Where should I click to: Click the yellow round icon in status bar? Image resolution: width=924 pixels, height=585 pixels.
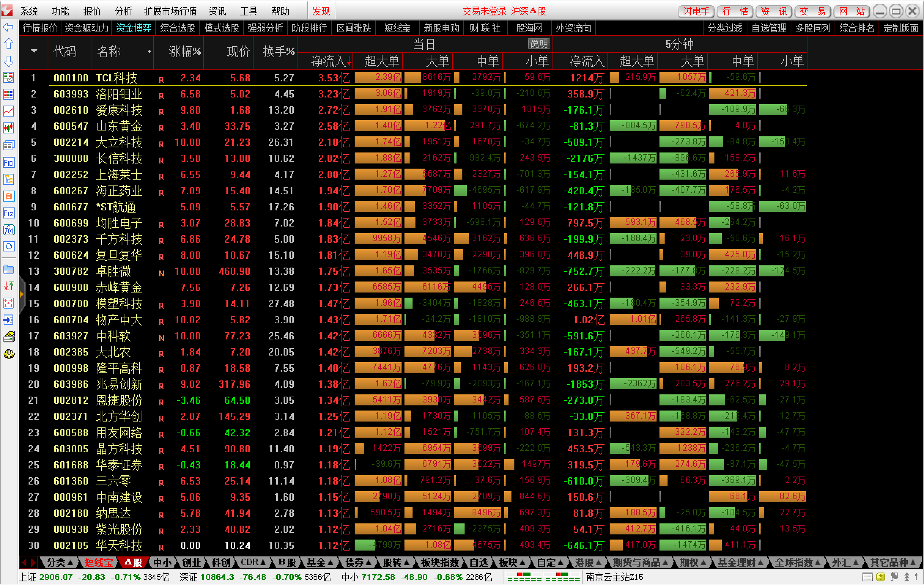(881, 577)
